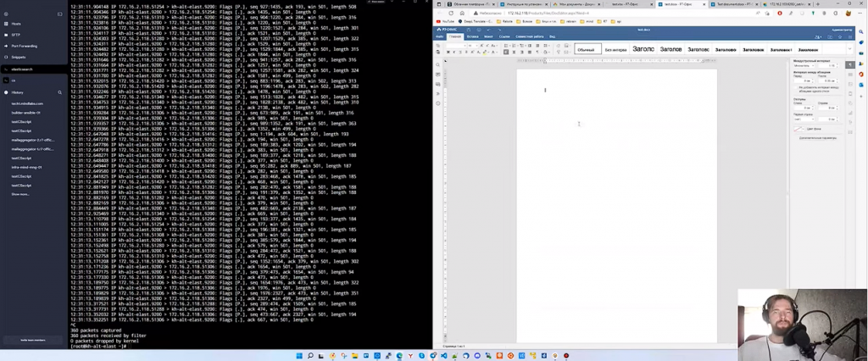Open paragraph settings icon in right sidebar
868x361 pixels.
(850, 64)
